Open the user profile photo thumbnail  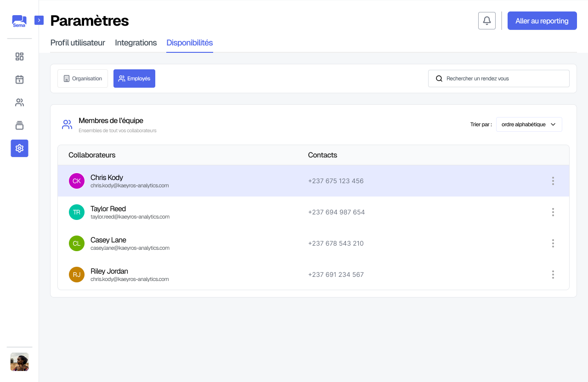tap(19, 362)
